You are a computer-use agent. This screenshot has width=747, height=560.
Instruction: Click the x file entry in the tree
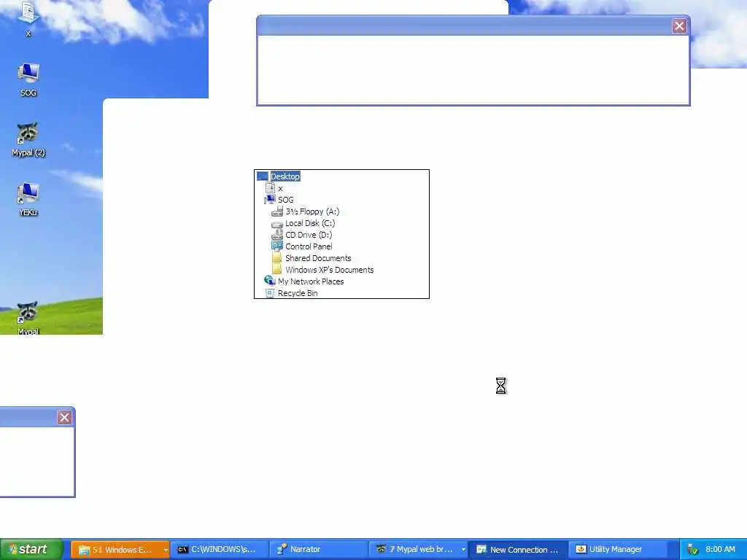pos(280,189)
